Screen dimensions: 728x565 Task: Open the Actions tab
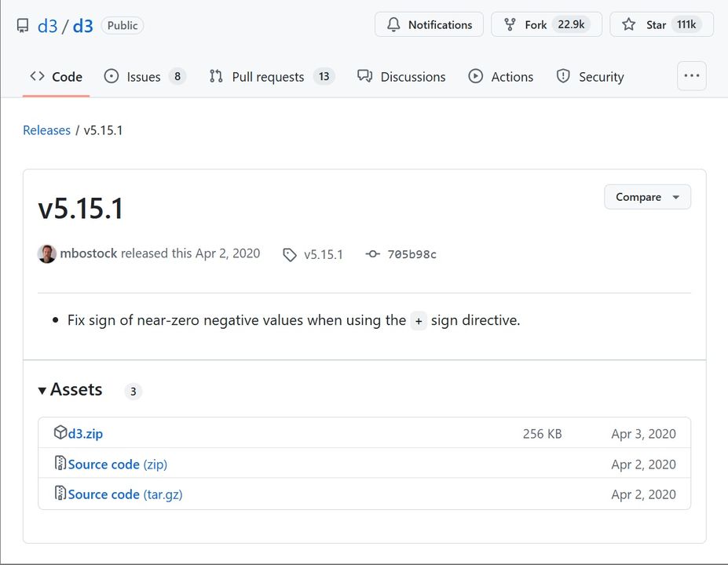[511, 77]
